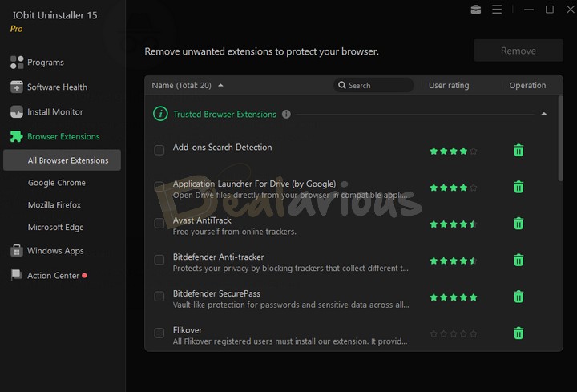Image resolution: width=577 pixels, height=392 pixels.
Task: Click the Browser Extensions puzzle icon
Action: [17, 136]
